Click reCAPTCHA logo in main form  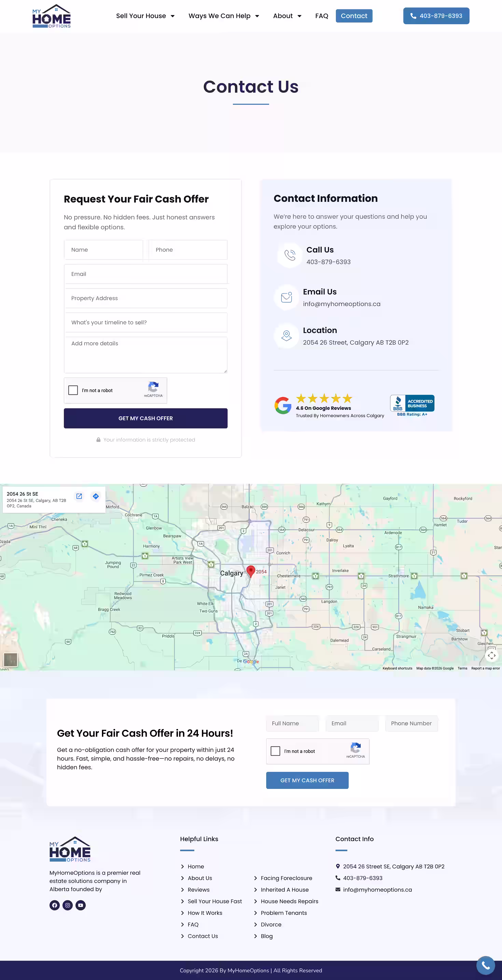[153, 387]
